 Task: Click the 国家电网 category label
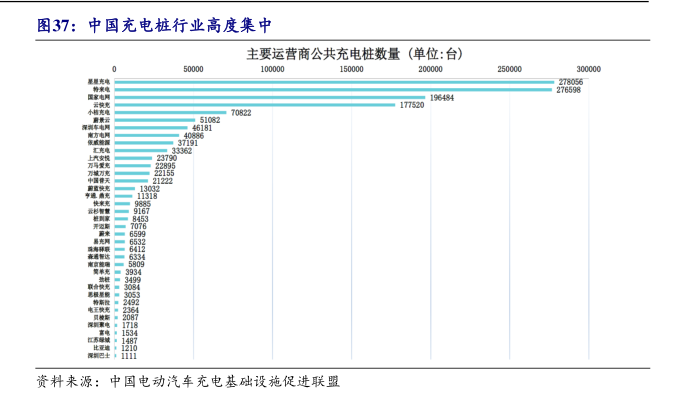[x=100, y=98]
